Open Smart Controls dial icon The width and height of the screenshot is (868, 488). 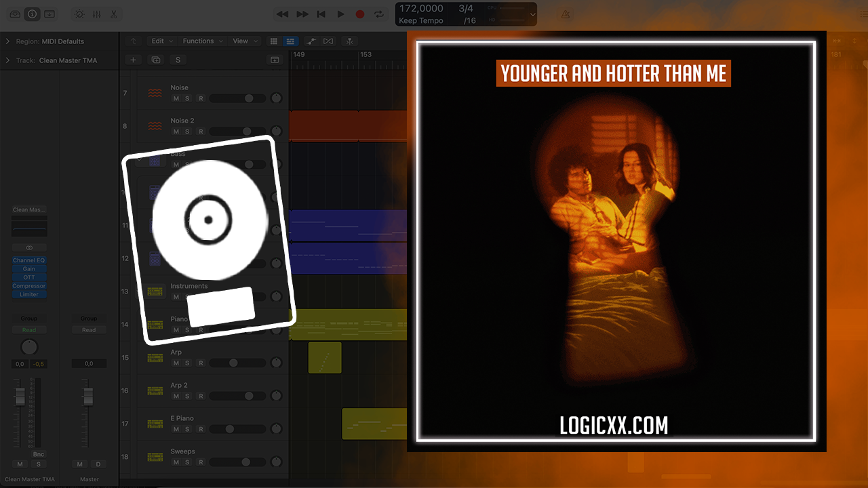click(79, 14)
